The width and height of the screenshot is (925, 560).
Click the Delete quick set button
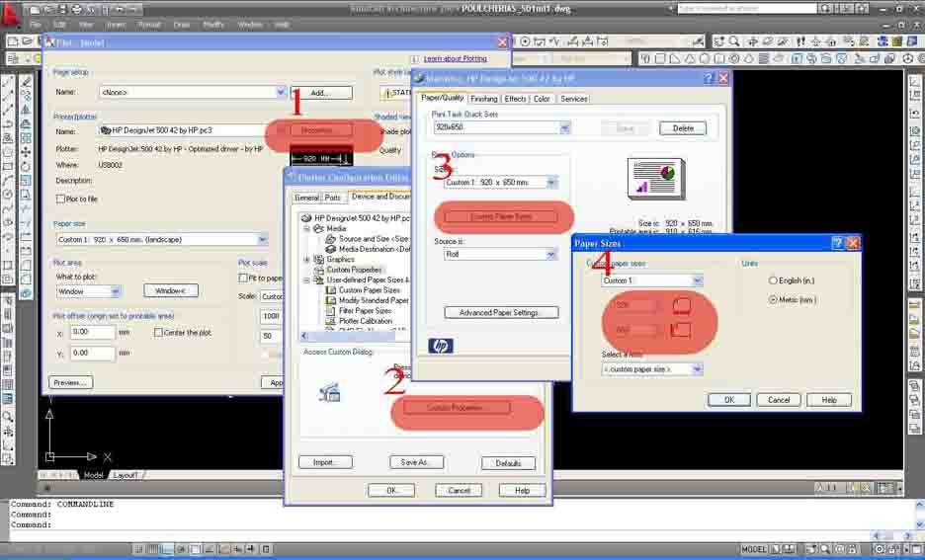coord(683,128)
